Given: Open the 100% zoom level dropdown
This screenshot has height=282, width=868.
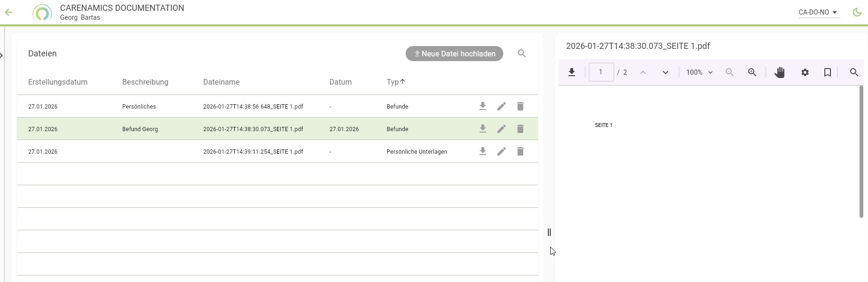Looking at the screenshot, I should (699, 72).
